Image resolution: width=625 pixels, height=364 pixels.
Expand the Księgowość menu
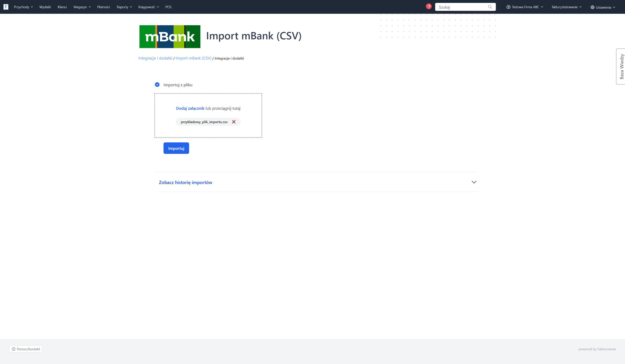tap(149, 7)
